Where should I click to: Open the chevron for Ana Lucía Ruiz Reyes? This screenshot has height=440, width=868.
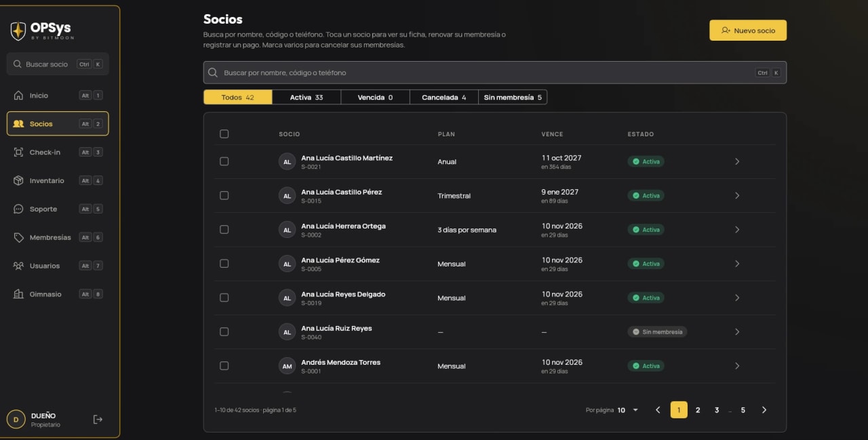[x=737, y=332]
